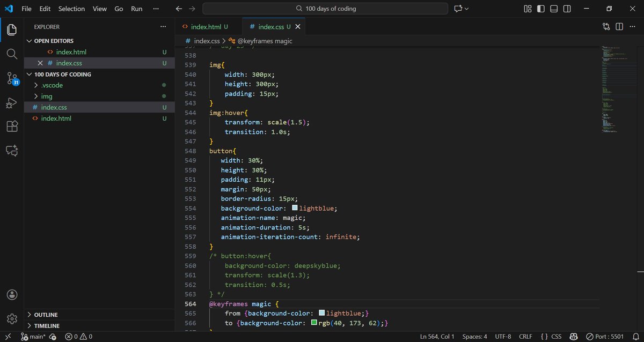This screenshot has width=644, height=342.
Task: Click green rgb(40, 173, 62) swatch
Action: pyautogui.click(x=314, y=323)
